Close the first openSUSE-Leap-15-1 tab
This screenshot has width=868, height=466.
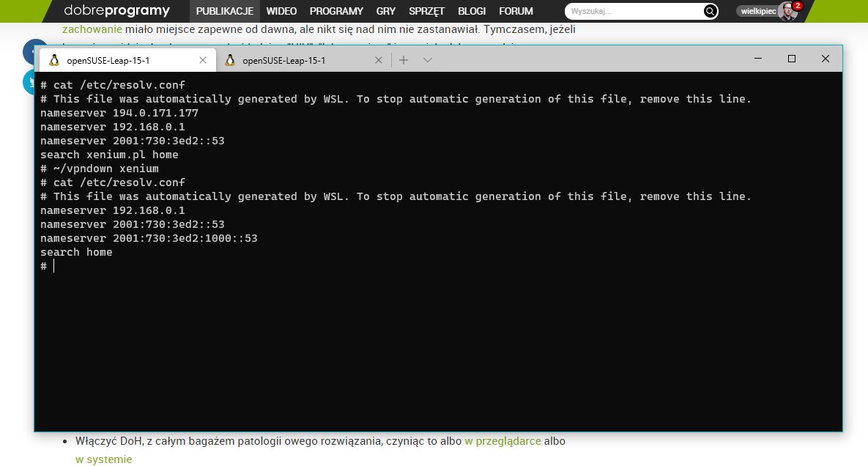(x=203, y=60)
